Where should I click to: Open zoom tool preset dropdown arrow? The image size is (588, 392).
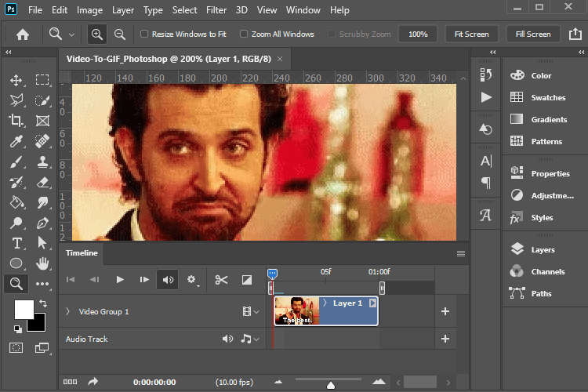pos(71,34)
